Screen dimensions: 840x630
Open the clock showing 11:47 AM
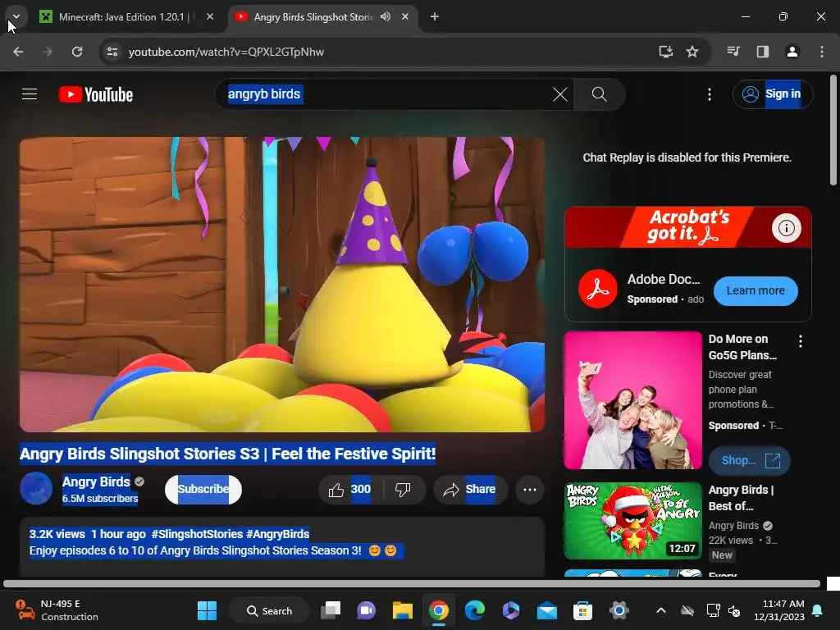point(779,610)
